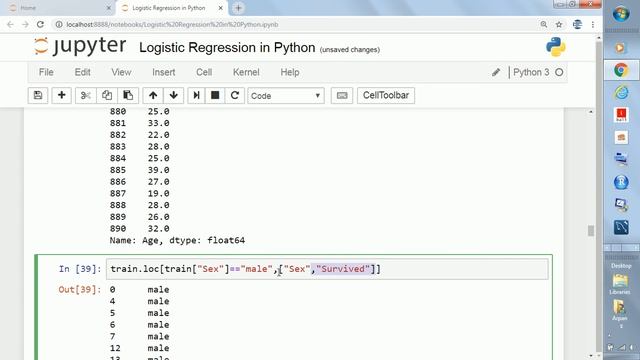Open Internet Explorer from taskbar
The image size is (640, 360).
click(x=621, y=93)
